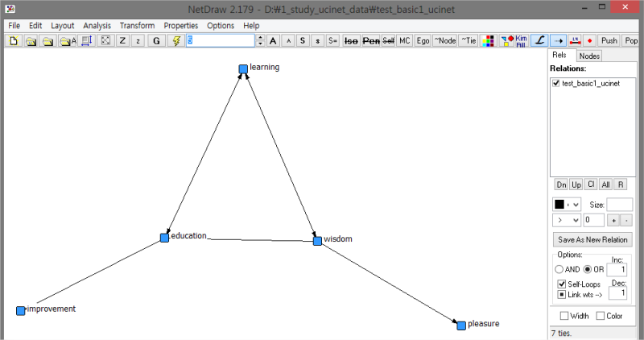Click the Up relation button

(576, 185)
